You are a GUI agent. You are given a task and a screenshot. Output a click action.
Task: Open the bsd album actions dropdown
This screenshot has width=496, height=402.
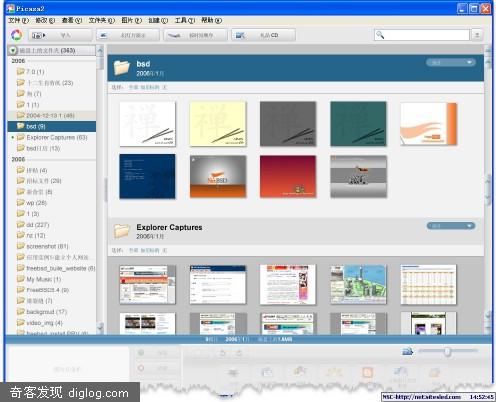[451, 62]
